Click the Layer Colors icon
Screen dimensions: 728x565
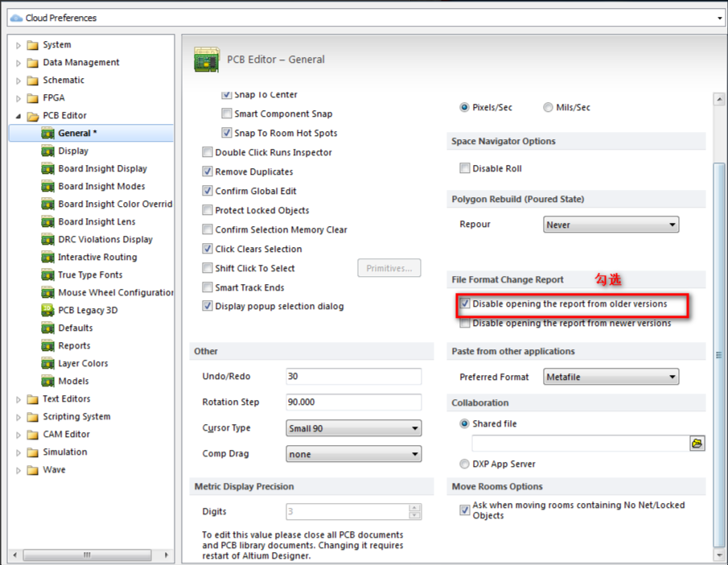(47, 363)
